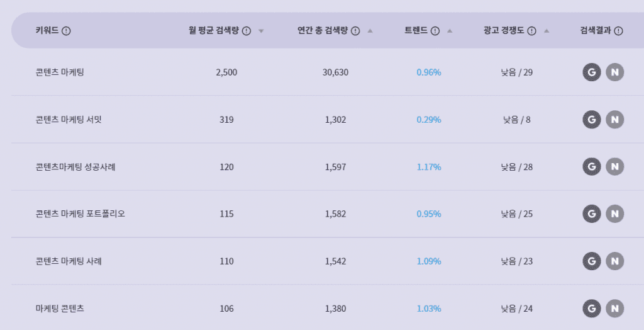Select the 마케팅 콘텐츠 keyword row
This screenshot has width=644, height=330.
click(327, 308)
